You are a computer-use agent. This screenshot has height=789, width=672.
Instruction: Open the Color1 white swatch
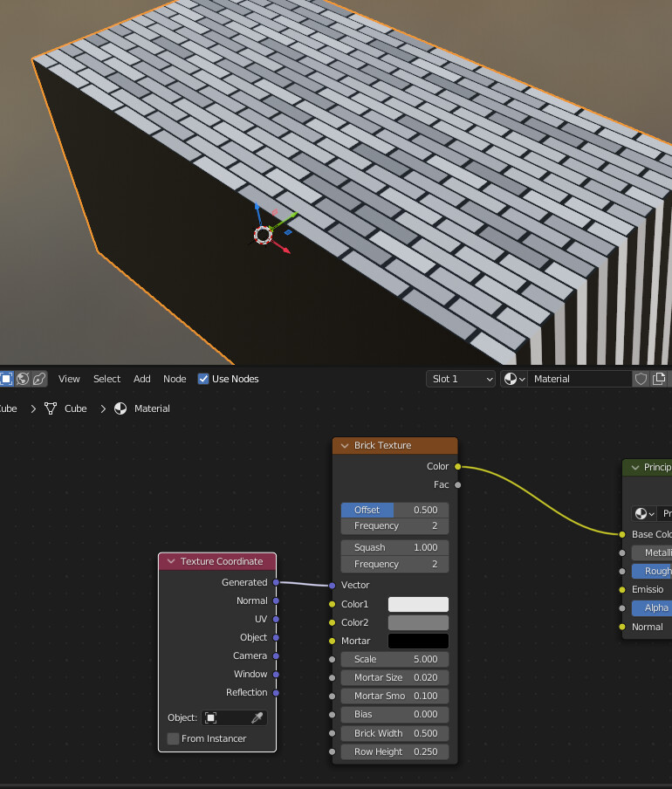click(418, 604)
